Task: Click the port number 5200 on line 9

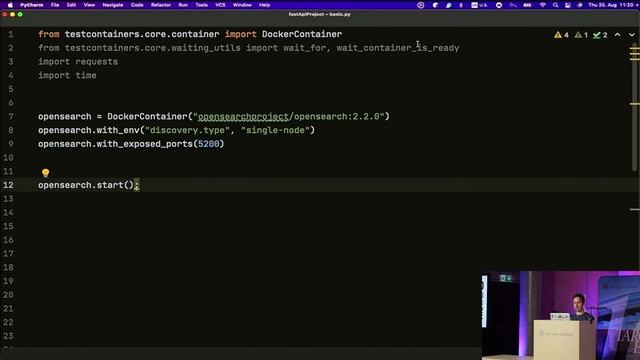Action: pos(209,144)
